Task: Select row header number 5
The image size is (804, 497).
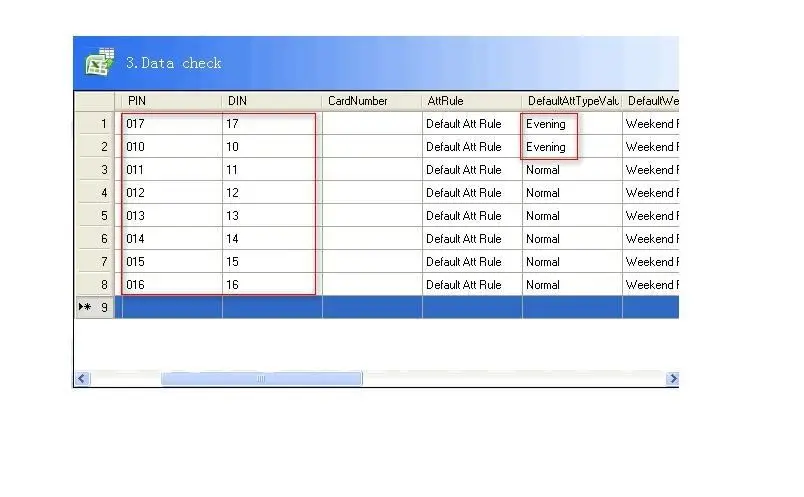Action: 95,216
